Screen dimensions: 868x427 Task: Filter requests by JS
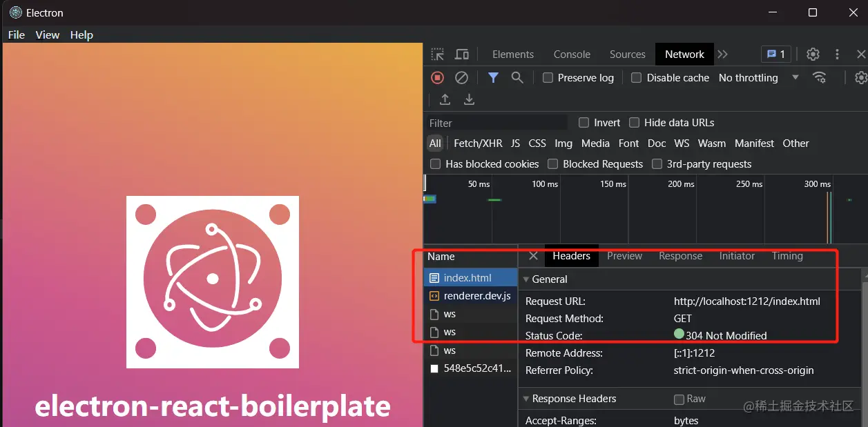tap(516, 143)
